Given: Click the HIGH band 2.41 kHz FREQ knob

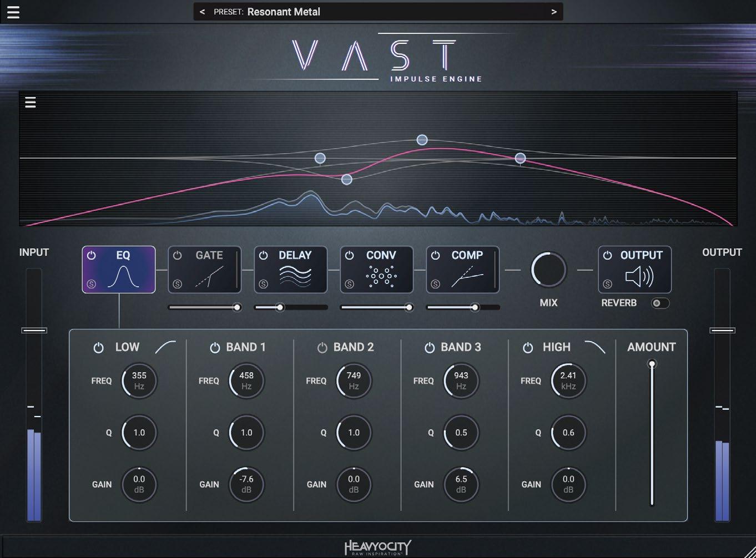Looking at the screenshot, I should [x=568, y=381].
